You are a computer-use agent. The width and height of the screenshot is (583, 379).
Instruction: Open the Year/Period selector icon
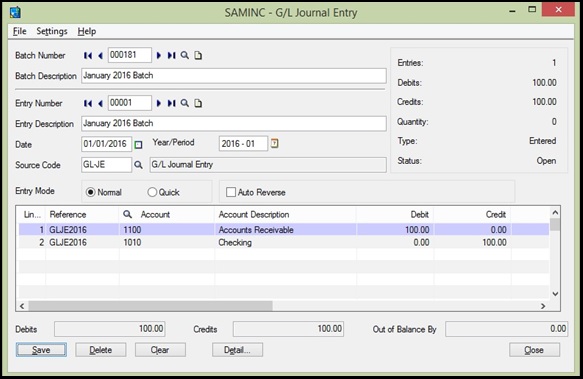point(274,143)
